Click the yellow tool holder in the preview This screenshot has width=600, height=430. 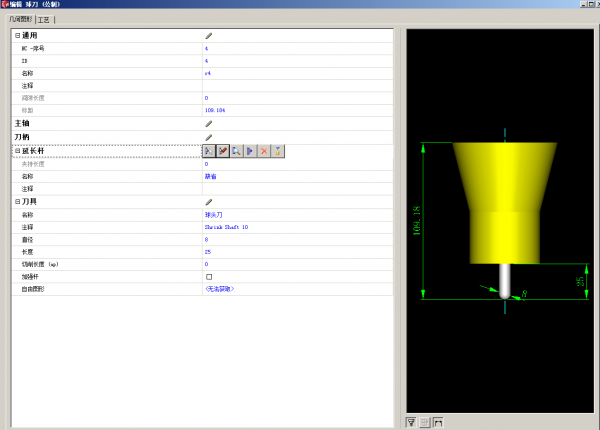[x=505, y=203]
